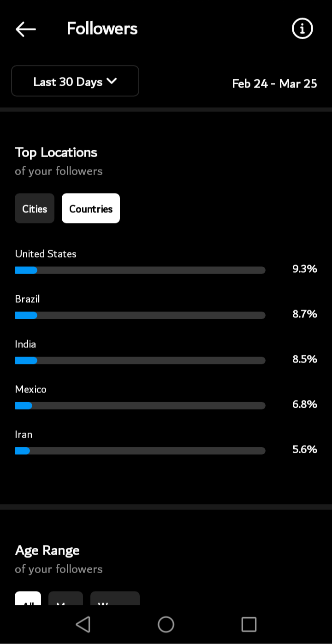The height and width of the screenshot is (644, 332).
Task: Tap the Top Locations heading
Action: (x=56, y=152)
